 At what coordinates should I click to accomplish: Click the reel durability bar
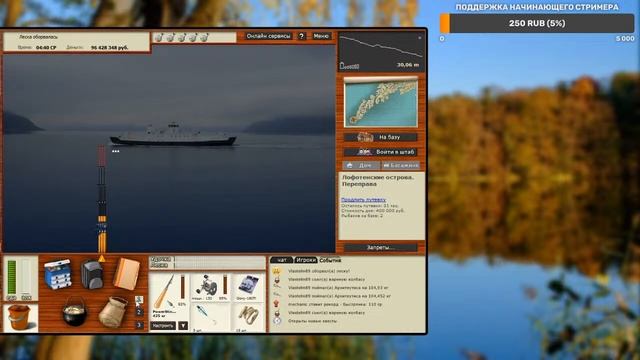click(x=225, y=284)
